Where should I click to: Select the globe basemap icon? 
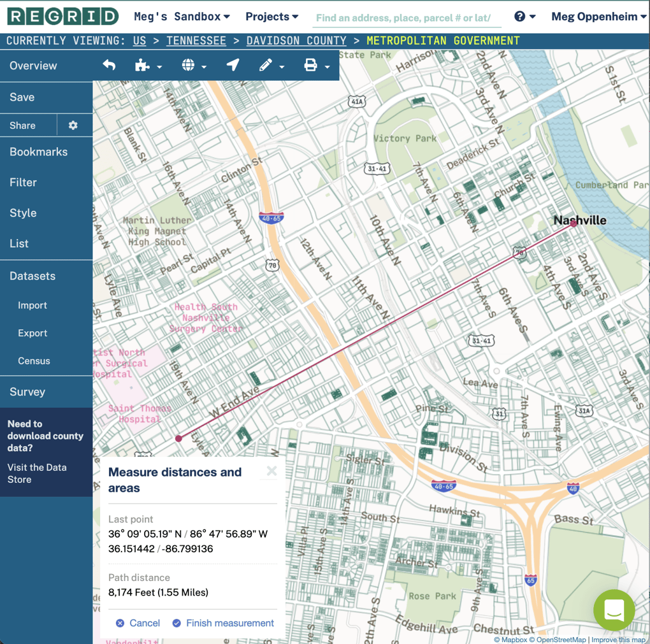187,64
